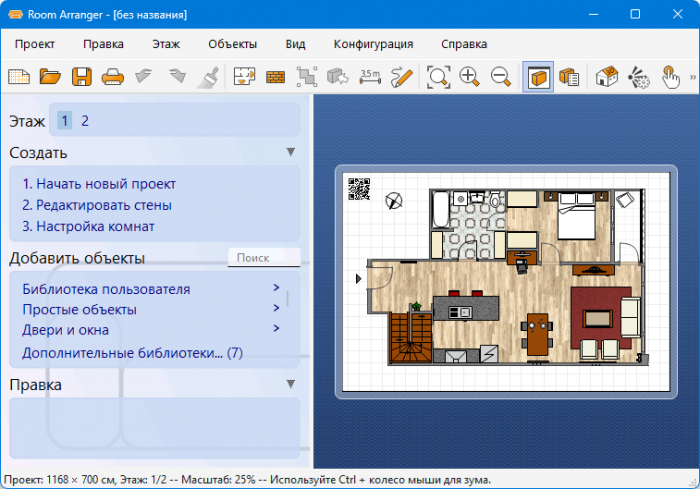Click the Редактировать стены link

(x=96, y=205)
